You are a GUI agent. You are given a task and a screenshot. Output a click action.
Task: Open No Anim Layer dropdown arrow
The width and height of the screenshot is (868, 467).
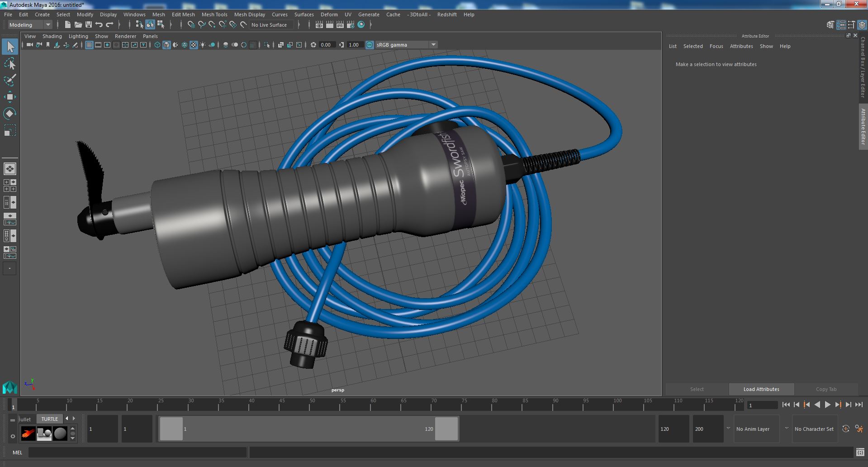point(728,429)
